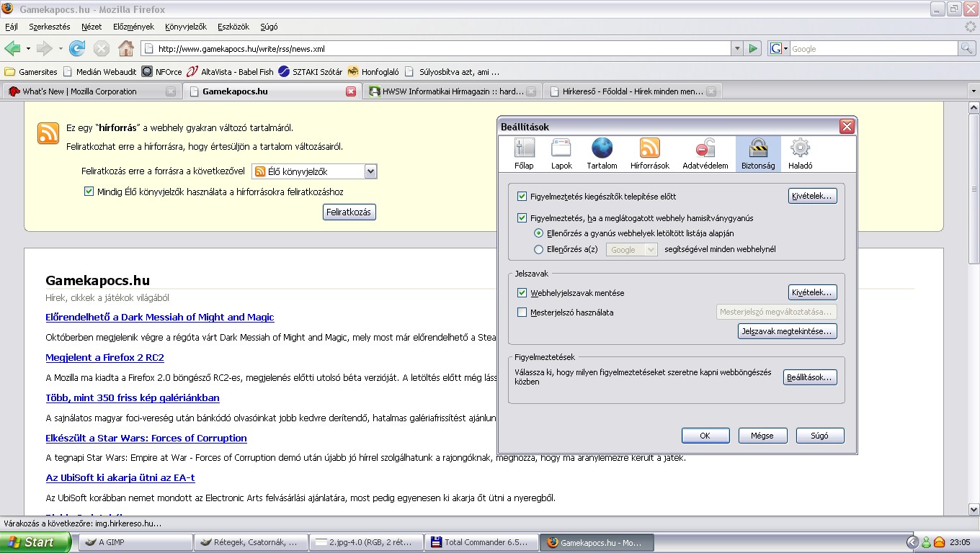Select the Biztonság settings pane
The width and height of the screenshot is (980, 553).
click(x=758, y=154)
